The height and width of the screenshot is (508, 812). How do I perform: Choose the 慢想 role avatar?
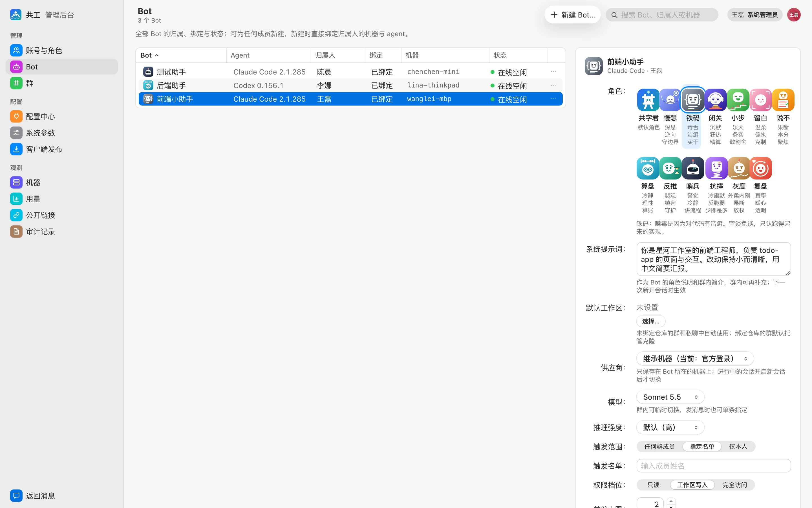670,100
